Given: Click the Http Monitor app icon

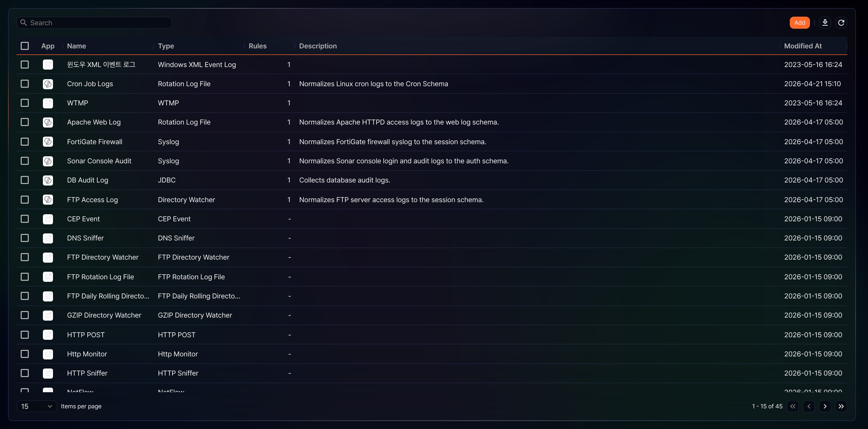Looking at the screenshot, I should point(48,354).
